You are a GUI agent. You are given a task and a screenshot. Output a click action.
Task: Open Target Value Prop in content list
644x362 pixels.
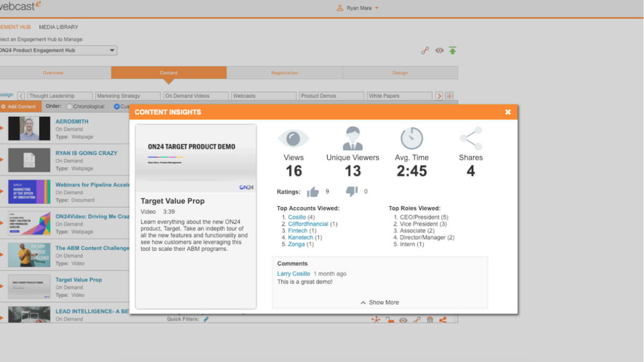[79, 280]
